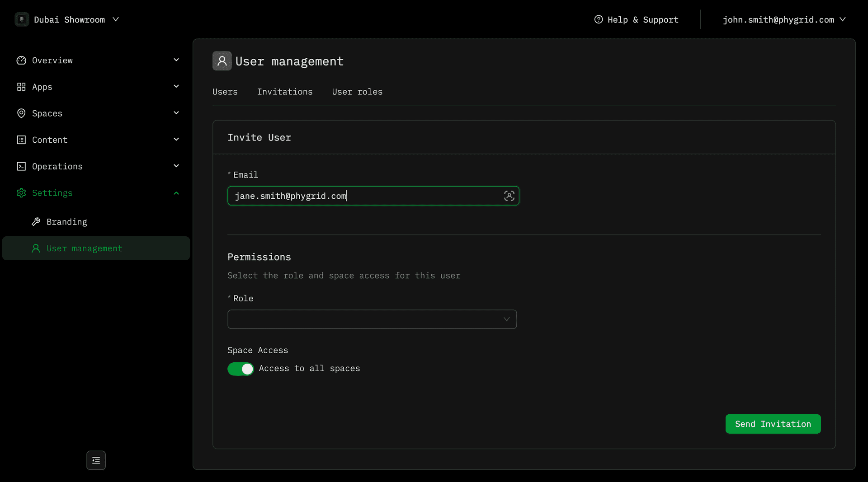This screenshot has height=482, width=868.
Task: Switch to the User roles tab
Action: [x=357, y=92]
